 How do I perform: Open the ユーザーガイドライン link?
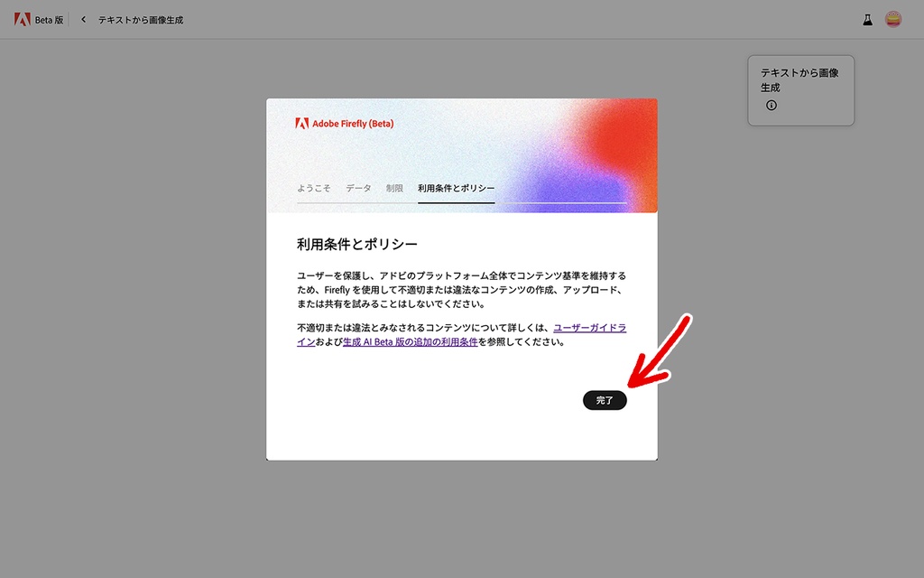589,328
